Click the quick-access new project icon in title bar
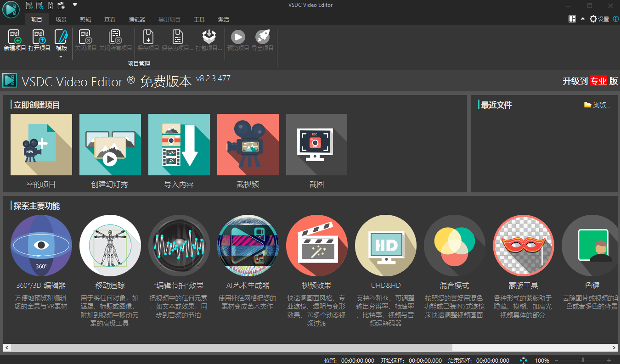Image resolution: width=620 pixels, height=364 pixels. point(29,6)
